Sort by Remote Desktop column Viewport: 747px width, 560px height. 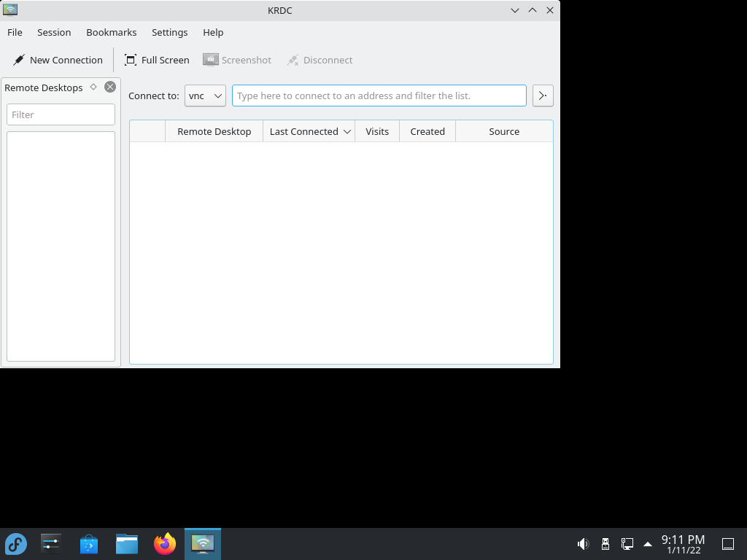point(214,131)
